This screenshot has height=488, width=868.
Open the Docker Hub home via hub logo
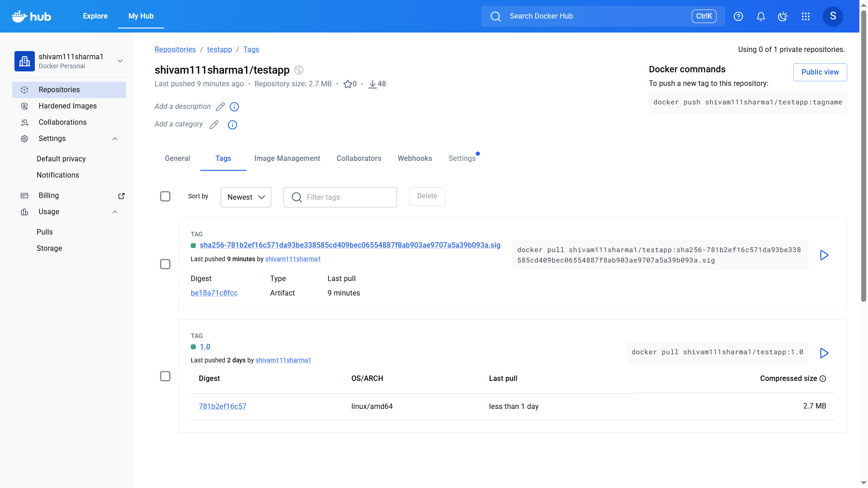[x=31, y=16]
